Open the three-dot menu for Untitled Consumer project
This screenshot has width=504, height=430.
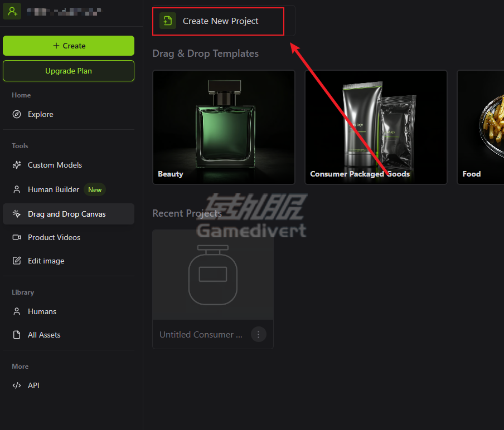point(259,335)
